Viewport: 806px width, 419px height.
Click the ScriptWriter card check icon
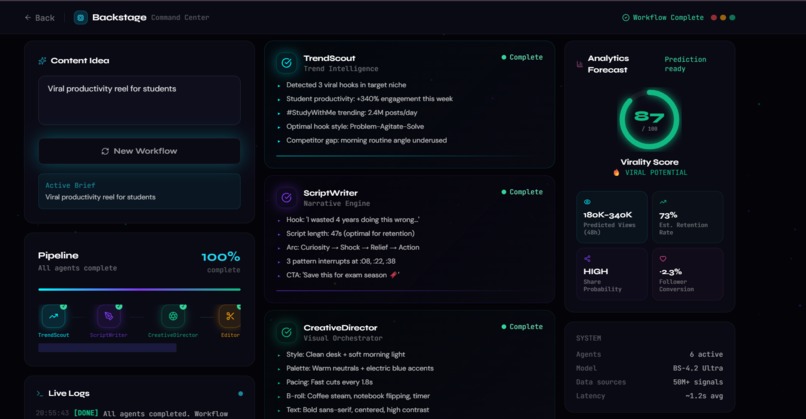[x=286, y=197]
